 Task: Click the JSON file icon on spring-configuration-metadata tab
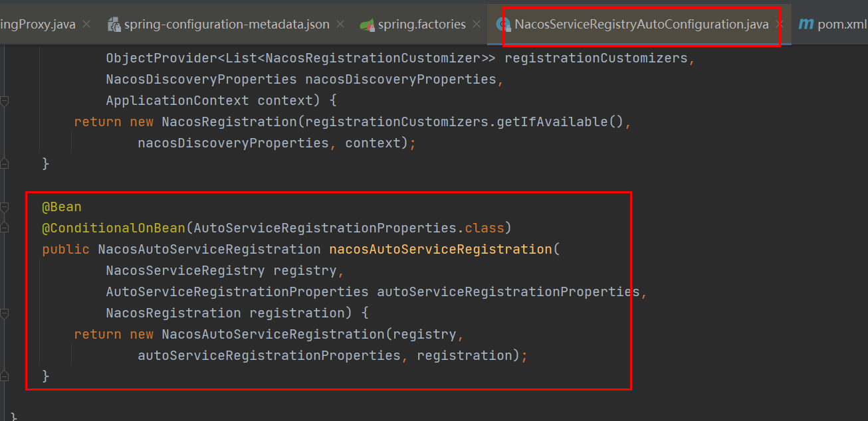(113, 25)
